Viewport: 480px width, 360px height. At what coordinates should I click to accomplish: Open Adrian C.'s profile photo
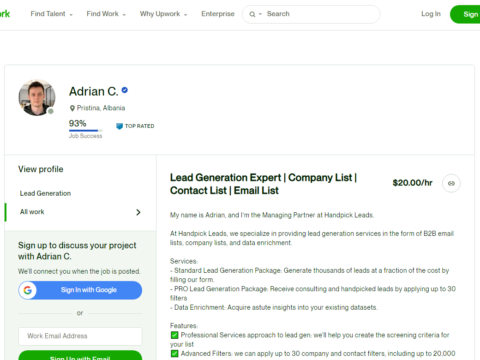tap(37, 97)
